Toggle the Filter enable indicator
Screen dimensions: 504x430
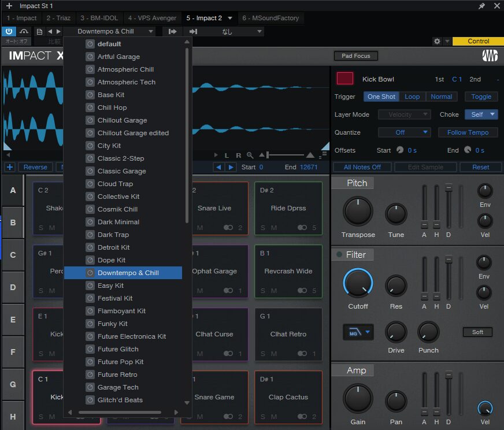point(339,254)
